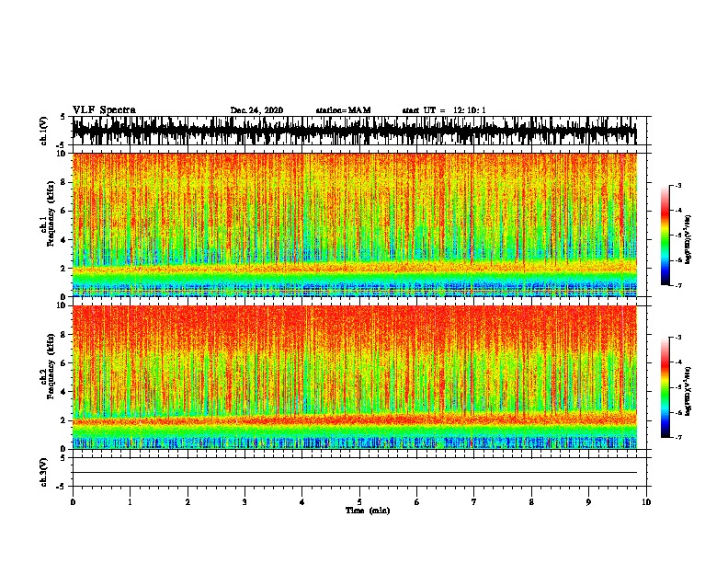Click the time-axis tick label "9"
728x563 pixels.
pyautogui.click(x=588, y=502)
